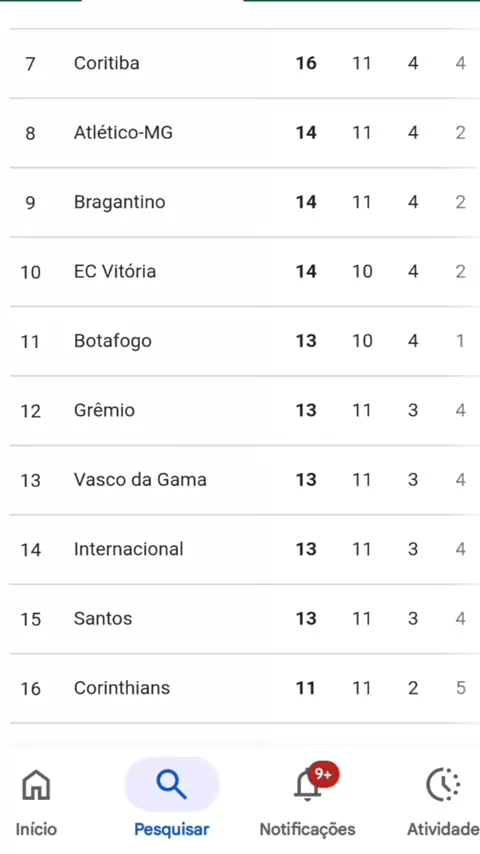
Task: Tap Coritiba's 16 points value
Action: click(306, 63)
